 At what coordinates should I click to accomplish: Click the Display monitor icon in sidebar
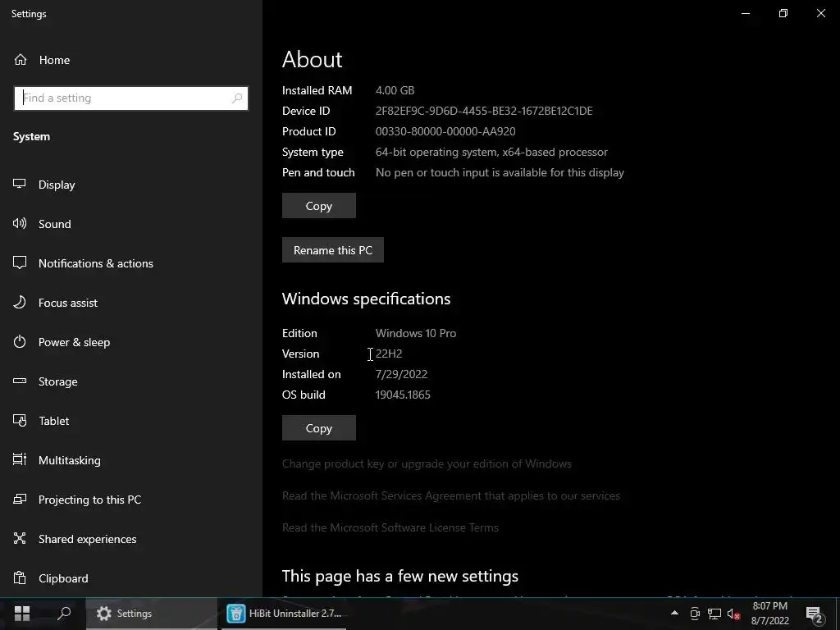pyautogui.click(x=20, y=184)
